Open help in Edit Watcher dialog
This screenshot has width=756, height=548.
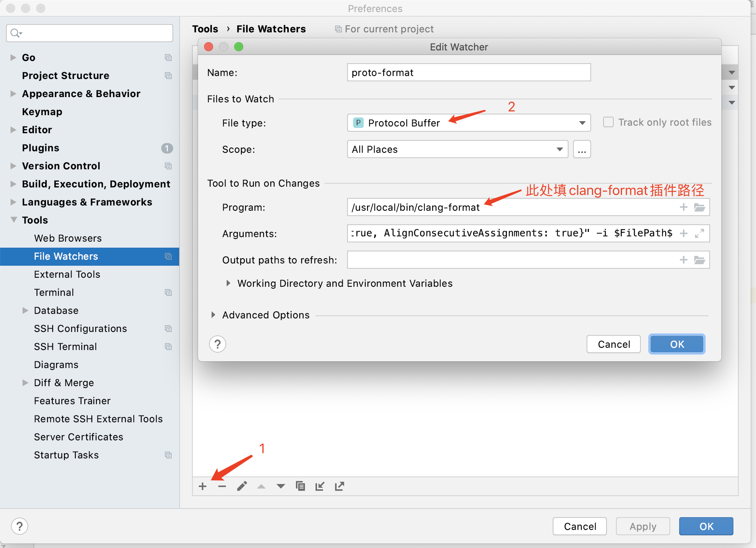pyautogui.click(x=218, y=344)
